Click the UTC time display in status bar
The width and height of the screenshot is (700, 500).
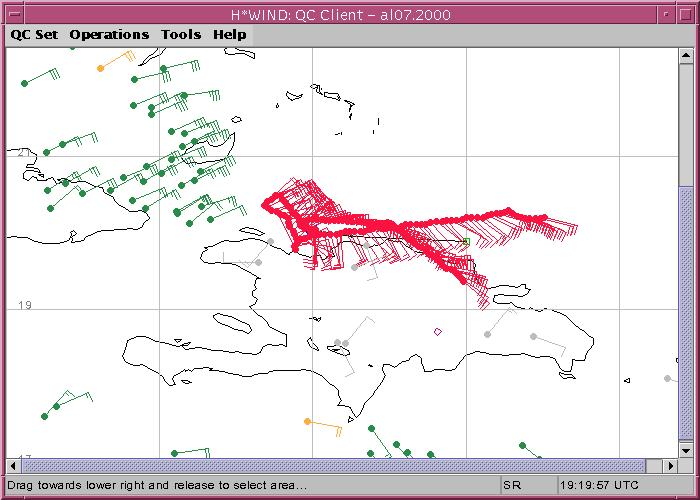click(x=598, y=485)
